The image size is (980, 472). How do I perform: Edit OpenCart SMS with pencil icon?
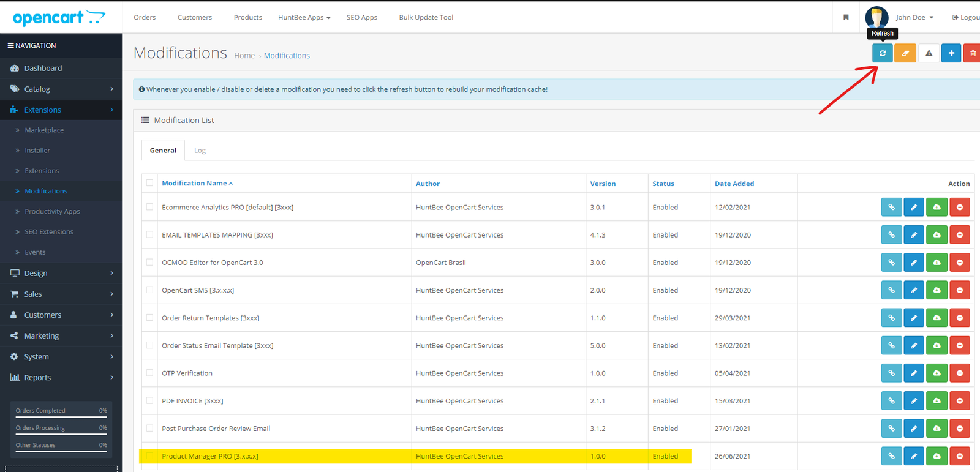coord(914,290)
